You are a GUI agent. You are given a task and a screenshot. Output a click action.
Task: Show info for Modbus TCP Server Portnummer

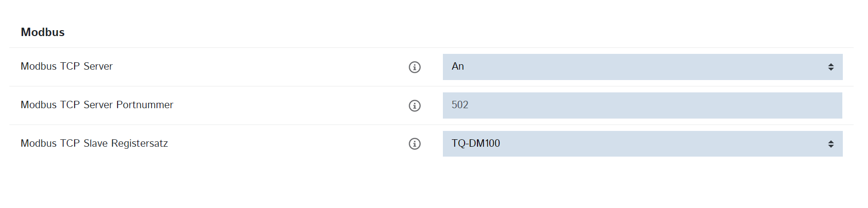(415, 106)
